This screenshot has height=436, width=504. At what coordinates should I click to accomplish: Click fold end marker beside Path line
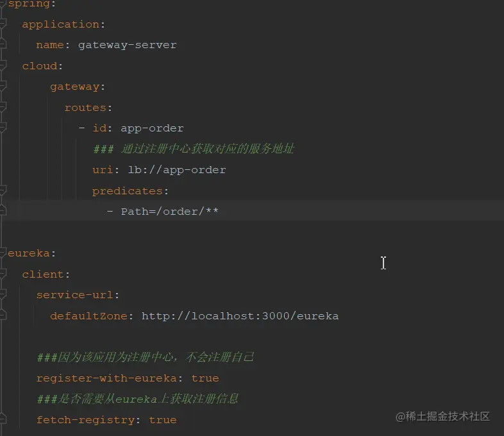pyautogui.click(x=3, y=211)
